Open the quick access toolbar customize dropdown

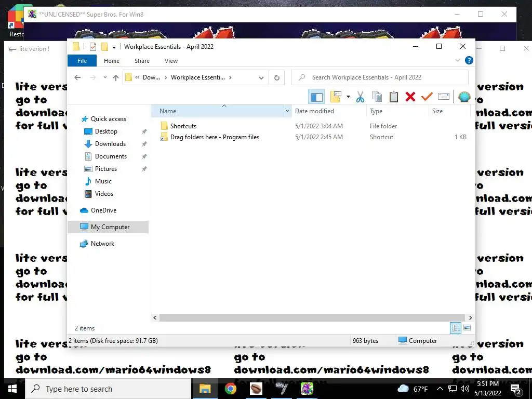tap(114, 47)
